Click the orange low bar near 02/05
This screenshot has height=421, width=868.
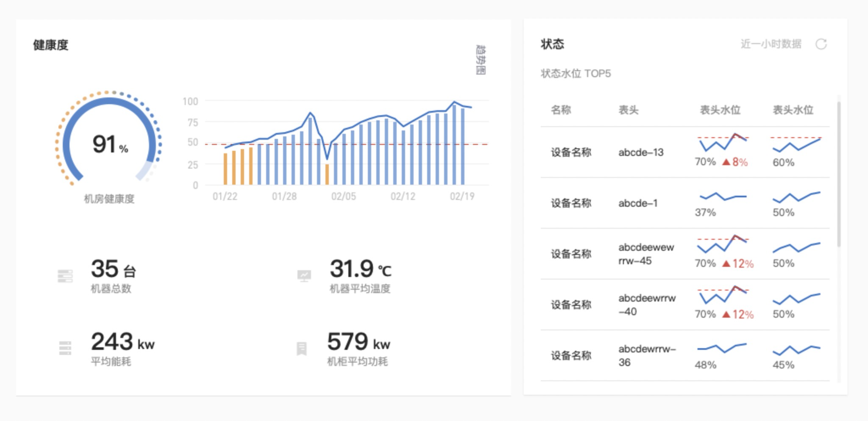(327, 174)
